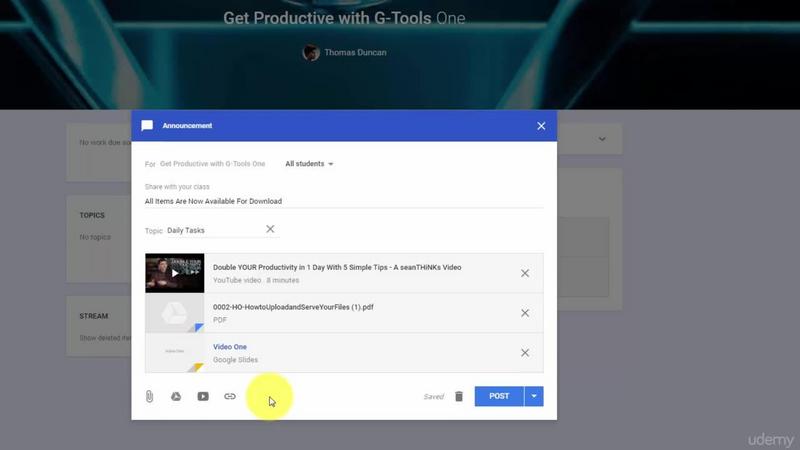
Task: Click the POST button
Action: pos(499,396)
